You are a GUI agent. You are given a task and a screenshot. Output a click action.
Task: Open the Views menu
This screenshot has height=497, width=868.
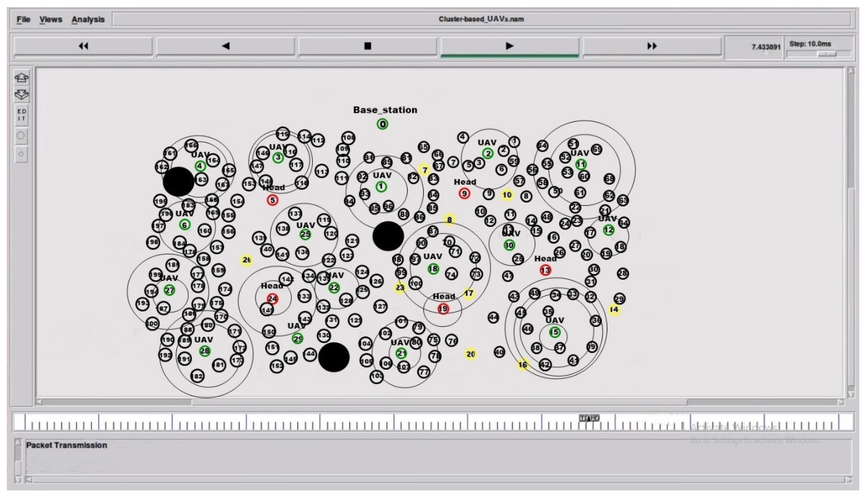coord(51,19)
